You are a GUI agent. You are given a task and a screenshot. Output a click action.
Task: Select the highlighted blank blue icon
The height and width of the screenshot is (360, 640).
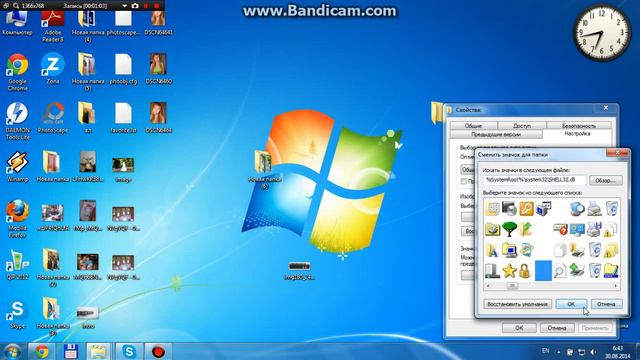point(543,271)
